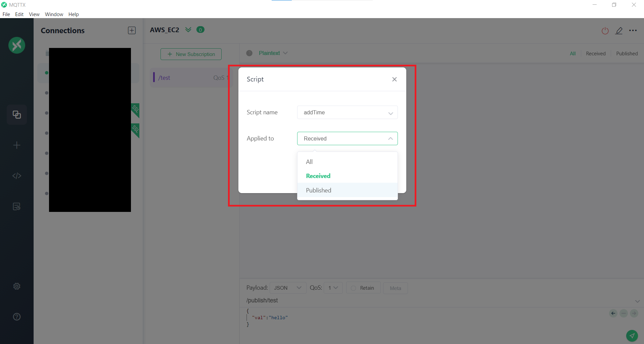Screen dimensions: 644x344
Task: Click the New Subscription button
Action: tap(190, 54)
